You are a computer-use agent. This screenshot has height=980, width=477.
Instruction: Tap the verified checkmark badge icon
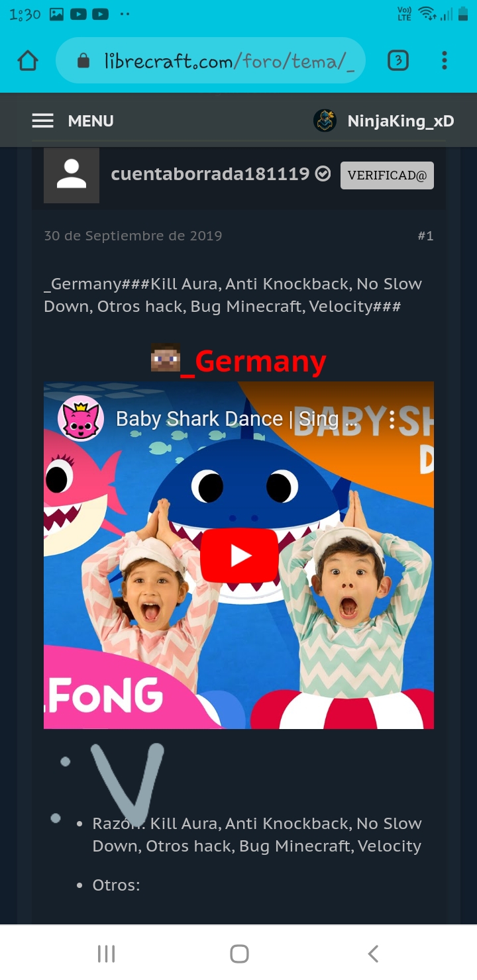(x=323, y=173)
